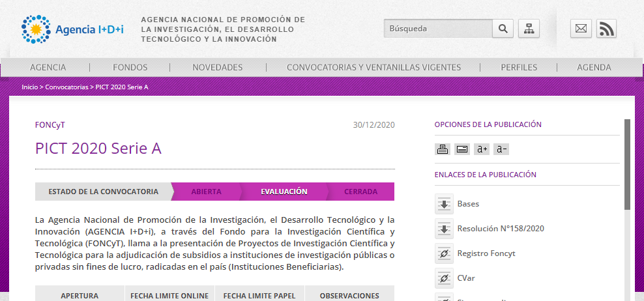
Task: Click link icon beside Registro Foncyt
Action: click(444, 253)
